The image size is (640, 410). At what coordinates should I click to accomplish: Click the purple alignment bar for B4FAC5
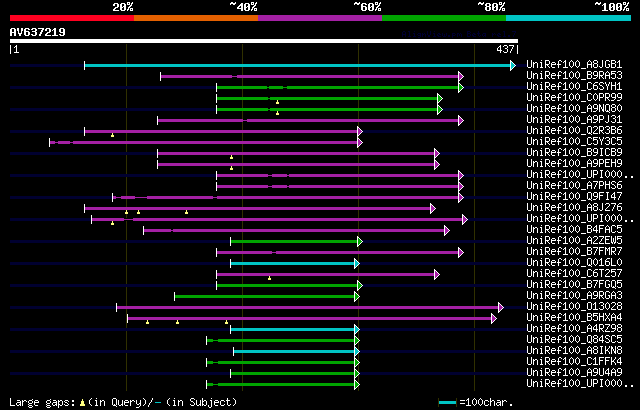point(294,230)
